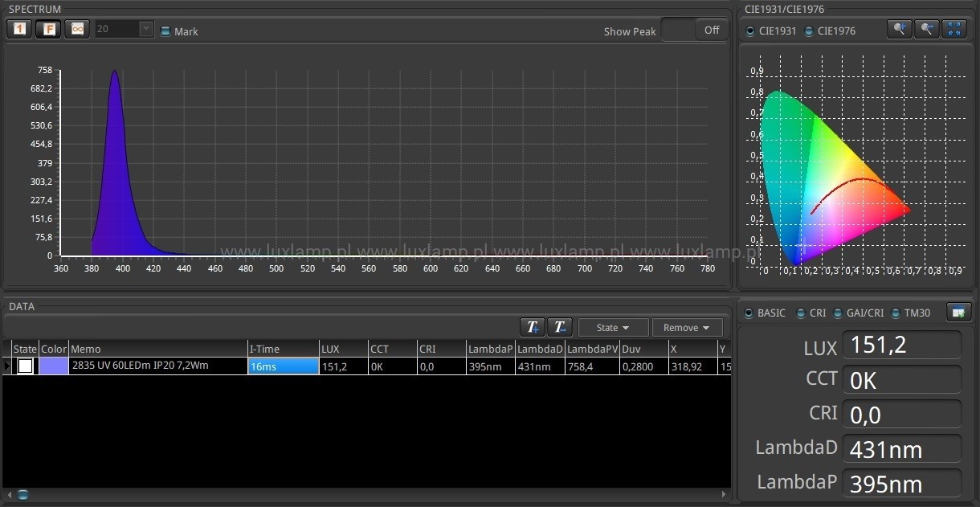The width and height of the screenshot is (980, 507).
Task: Expand the Remove dropdown menu
Action: coord(687,328)
